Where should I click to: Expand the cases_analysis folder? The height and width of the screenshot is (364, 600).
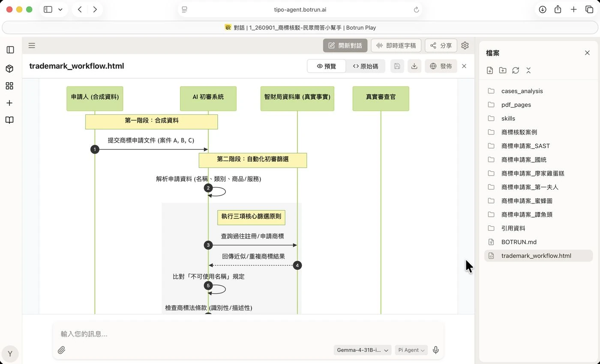pos(539,91)
